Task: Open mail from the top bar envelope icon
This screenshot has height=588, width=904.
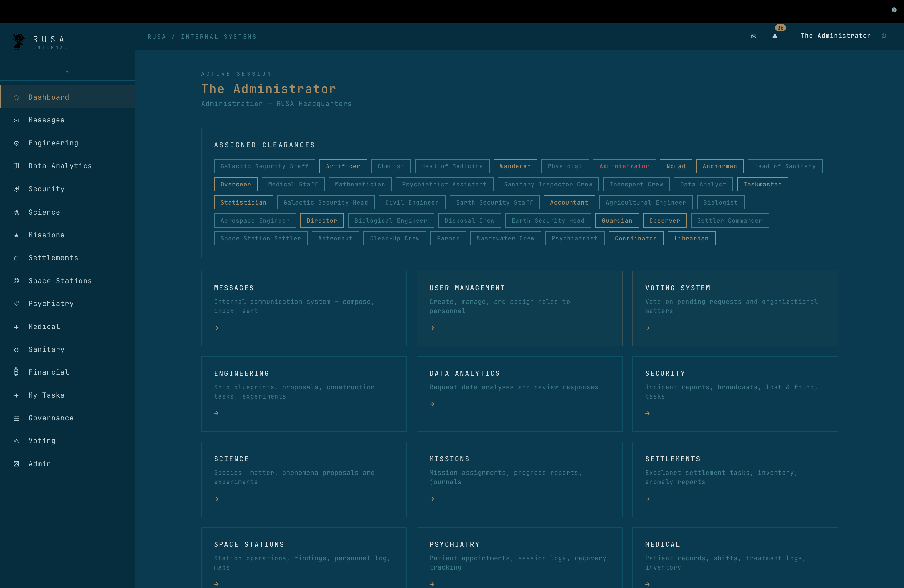Action: tap(754, 36)
